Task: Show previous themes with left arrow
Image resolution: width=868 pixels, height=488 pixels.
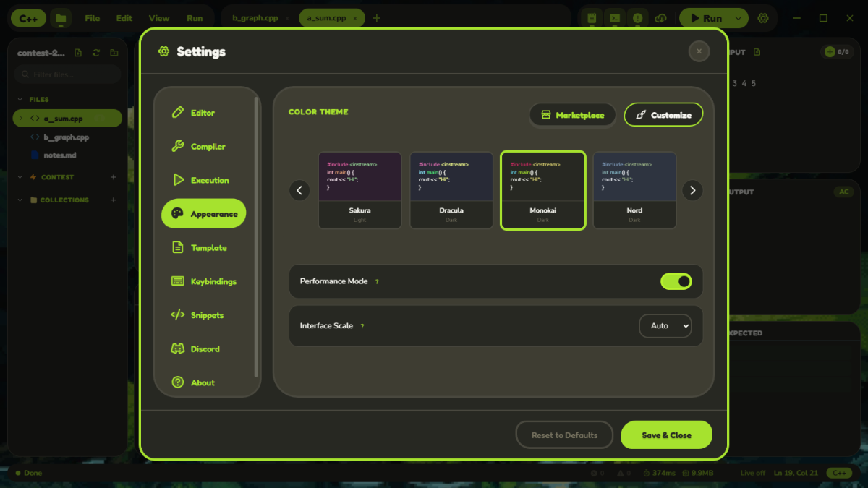Action: pos(299,190)
